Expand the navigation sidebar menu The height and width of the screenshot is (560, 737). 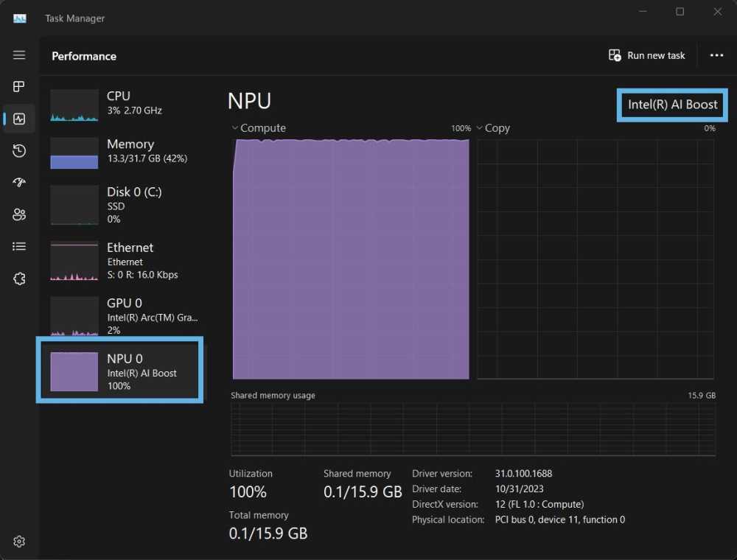pos(19,55)
